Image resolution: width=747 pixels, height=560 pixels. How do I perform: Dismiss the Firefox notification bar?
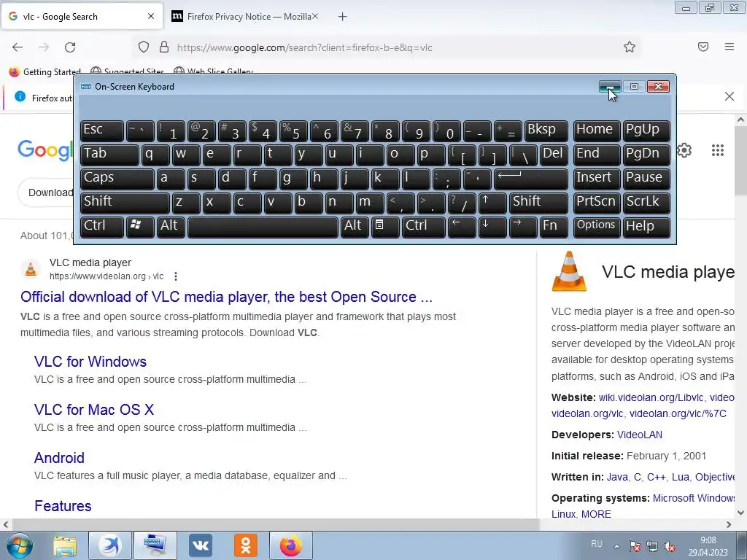(x=729, y=97)
